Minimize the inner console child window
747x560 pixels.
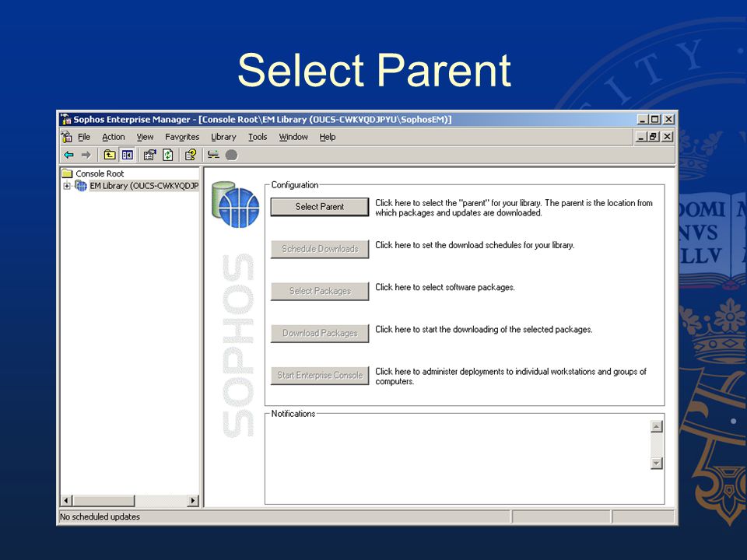coord(640,137)
